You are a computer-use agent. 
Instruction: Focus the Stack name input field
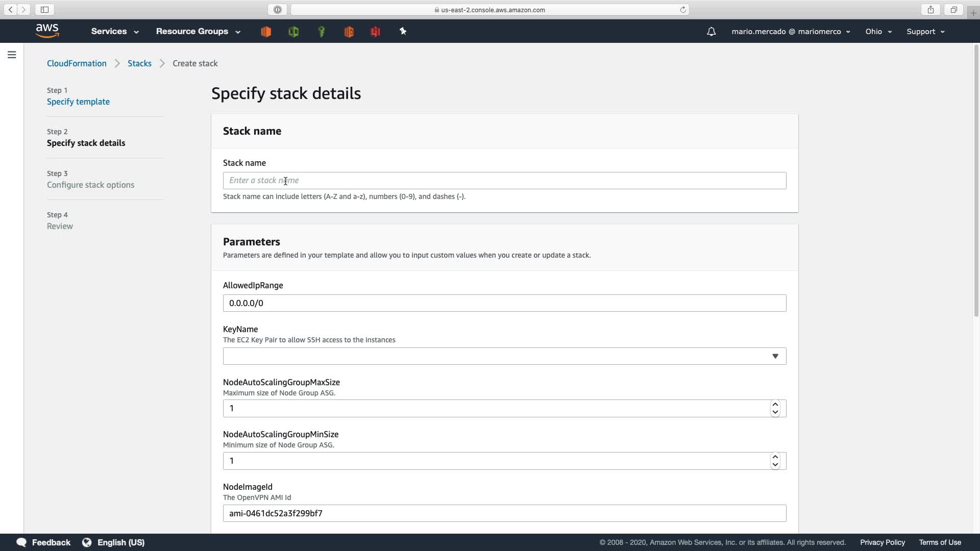click(504, 181)
